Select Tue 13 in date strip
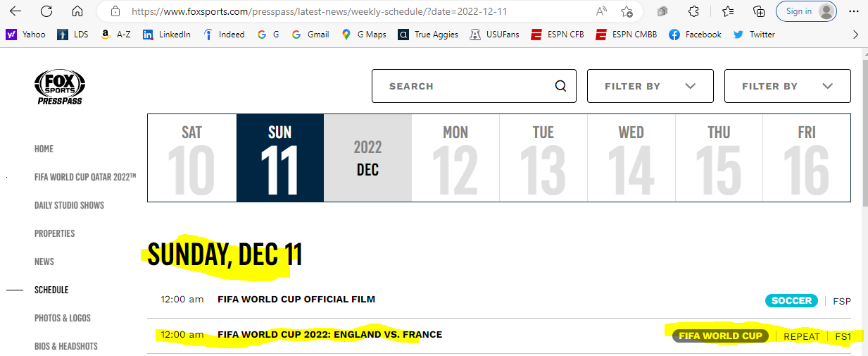 (543, 159)
